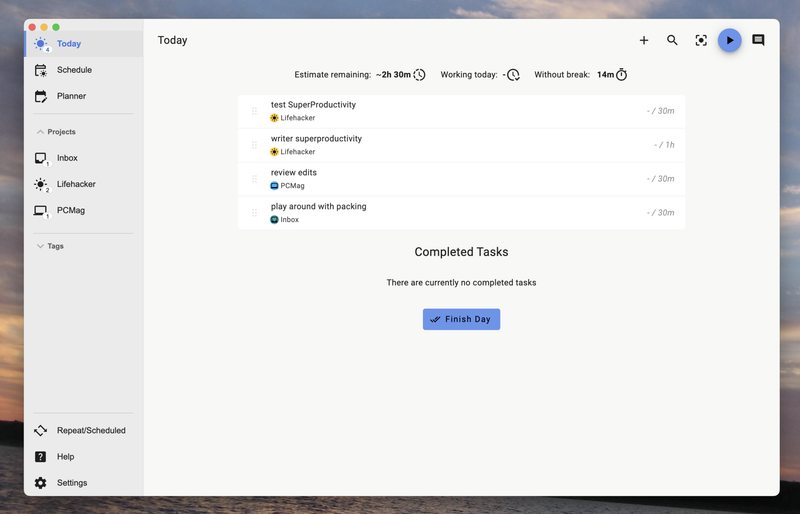Expand the Tags section
Image resolution: width=800 pixels, height=514 pixels.
pyautogui.click(x=40, y=246)
